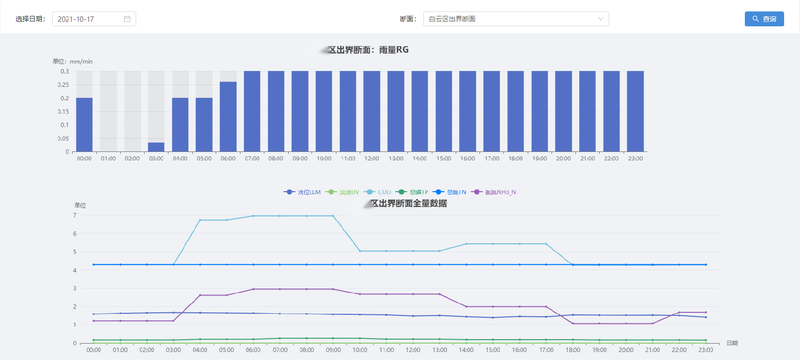The height and width of the screenshot is (360, 800).
Task: Open the date picker field 2021-10-17
Action: pyautogui.click(x=94, y=19)
